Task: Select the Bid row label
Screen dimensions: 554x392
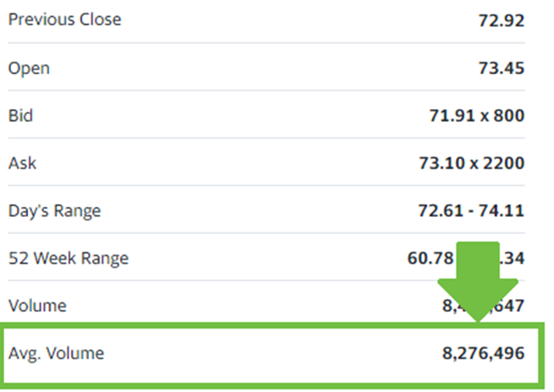Action: [x=20, y=116]
